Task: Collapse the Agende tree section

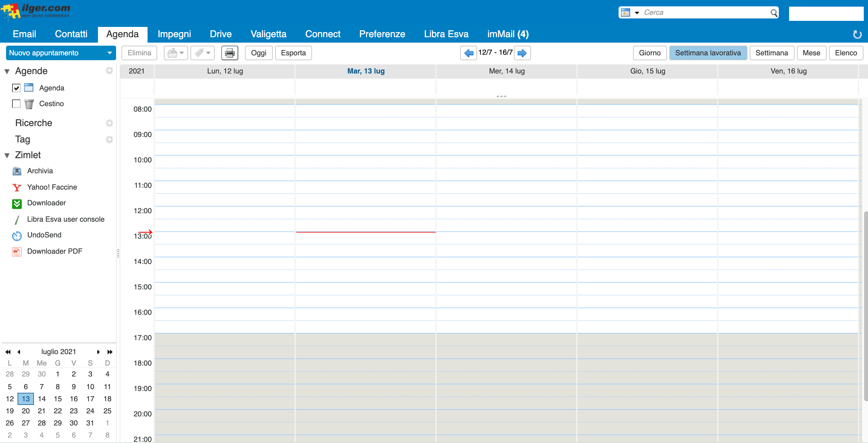Action: pyautogui.click(x=7, y=71)
